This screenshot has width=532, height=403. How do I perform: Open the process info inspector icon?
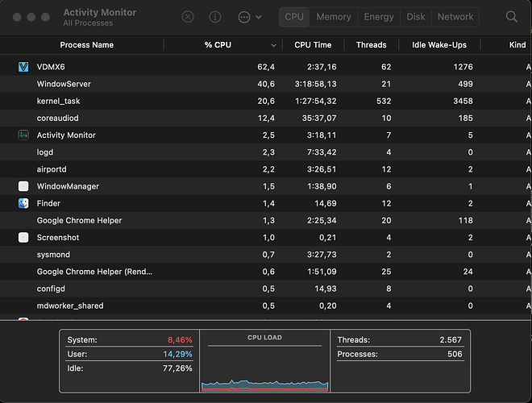tap(215, 17)
